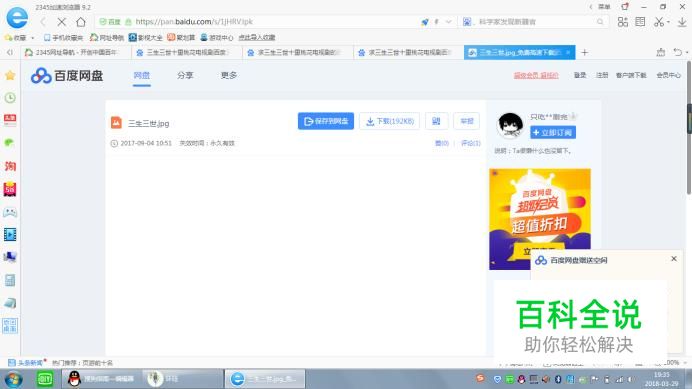Go to the browser home page
The width and height of the screenshot is (692, 389).
[81, 22]
